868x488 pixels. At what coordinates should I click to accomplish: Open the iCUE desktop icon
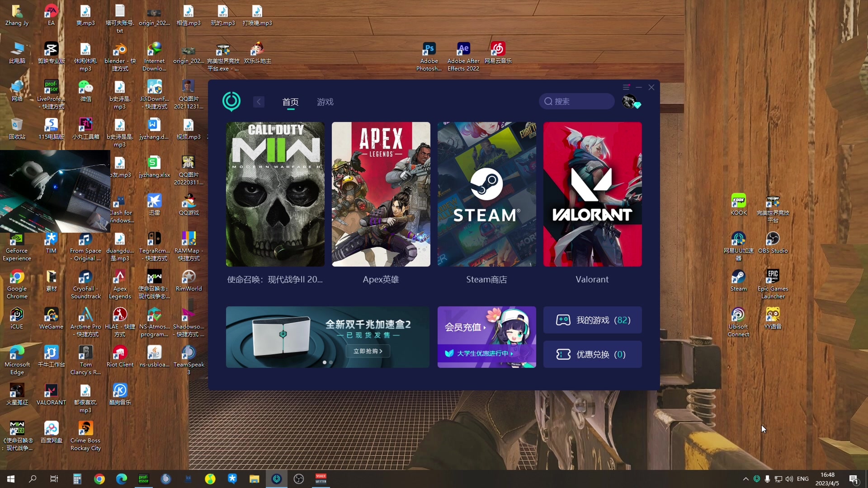(17, 319)
